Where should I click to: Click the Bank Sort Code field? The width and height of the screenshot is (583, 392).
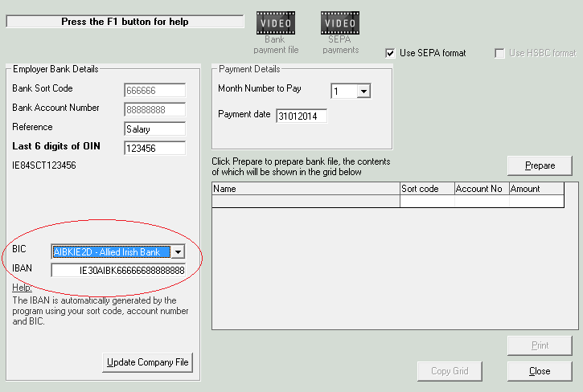click(154, 90)
